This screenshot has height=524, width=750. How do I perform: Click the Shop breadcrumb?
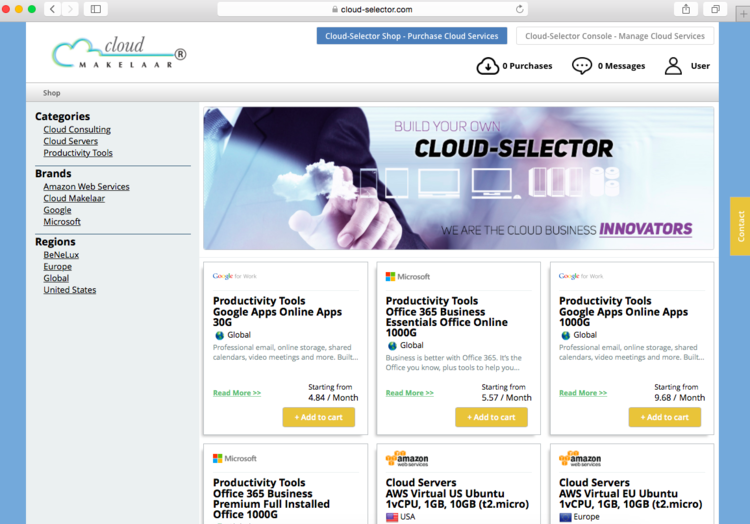tap(52, 93)
